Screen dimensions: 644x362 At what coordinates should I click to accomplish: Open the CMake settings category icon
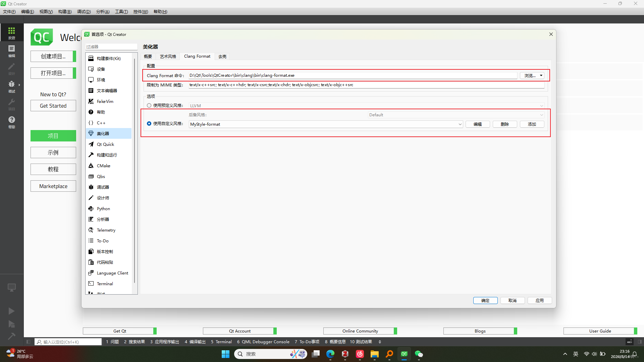[91, 166]
